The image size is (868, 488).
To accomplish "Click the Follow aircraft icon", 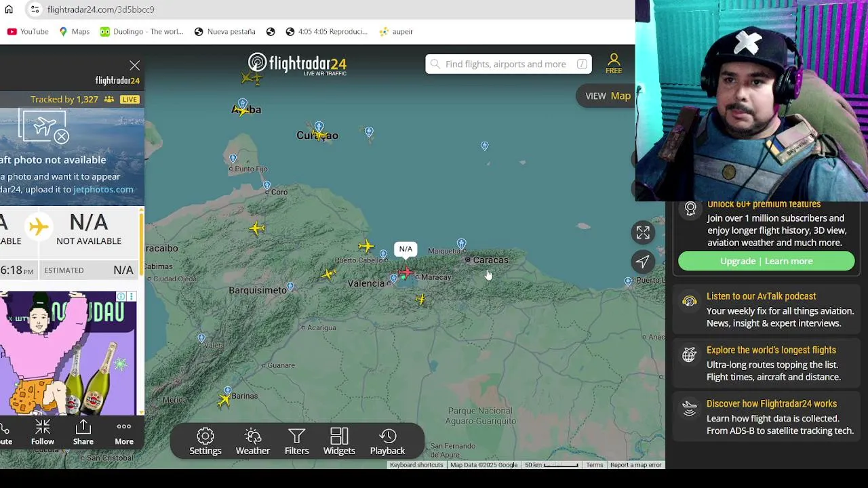I will 43,432.
